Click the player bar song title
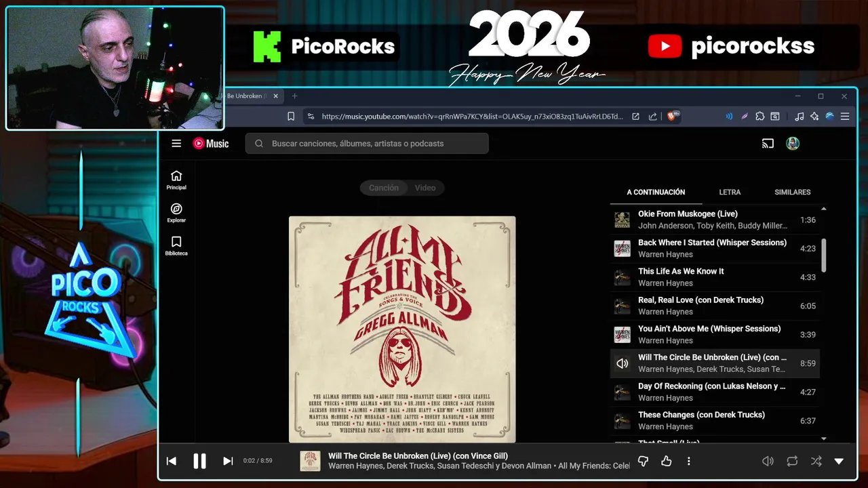Image resolution: width=868 pixels, height=488 pixels. pos(418,456)
